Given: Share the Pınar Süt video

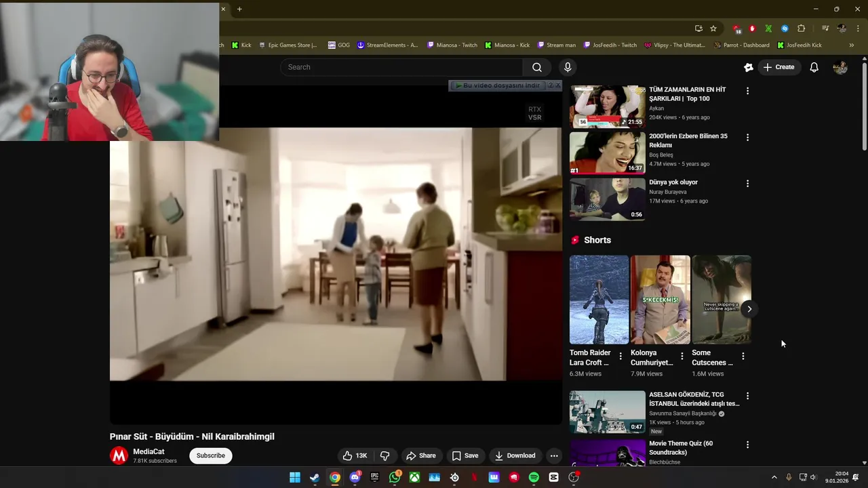Looking at the screenshot, I should click(x=420, y=455).
